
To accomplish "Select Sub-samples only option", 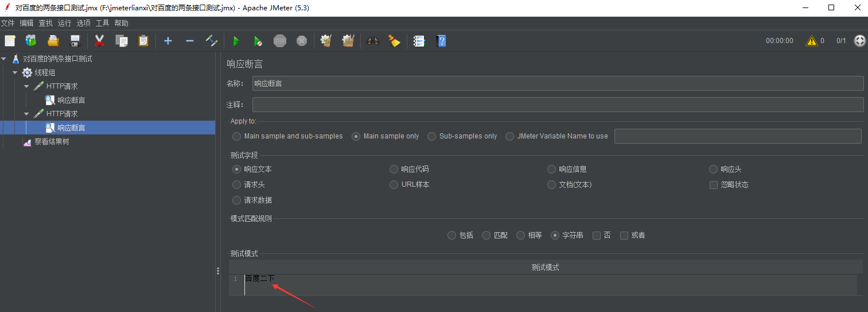I will coord(462,136).
